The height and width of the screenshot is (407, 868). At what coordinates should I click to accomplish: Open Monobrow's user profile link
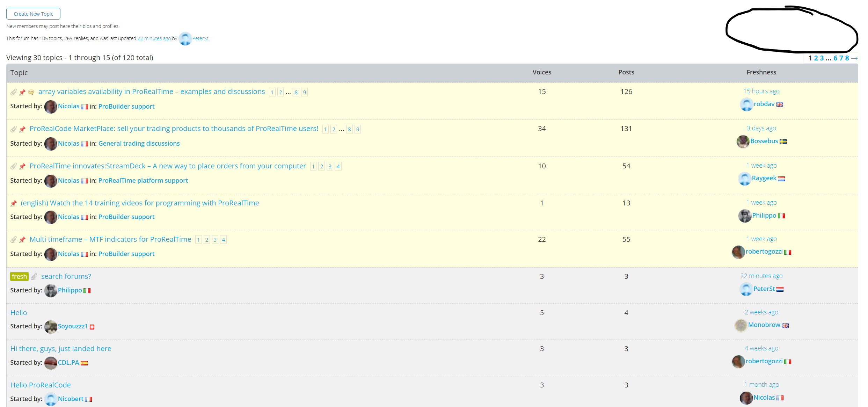point(764,325)
